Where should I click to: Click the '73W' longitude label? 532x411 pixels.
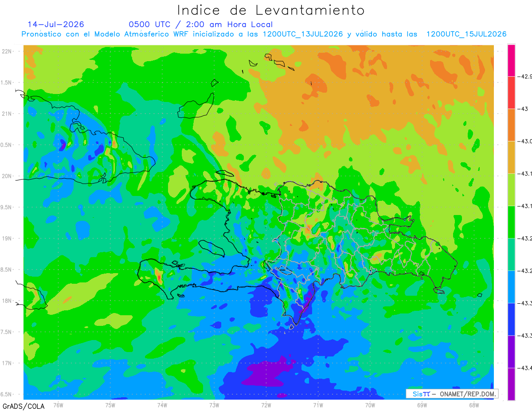pyautogui.click(x=214, y=405)
